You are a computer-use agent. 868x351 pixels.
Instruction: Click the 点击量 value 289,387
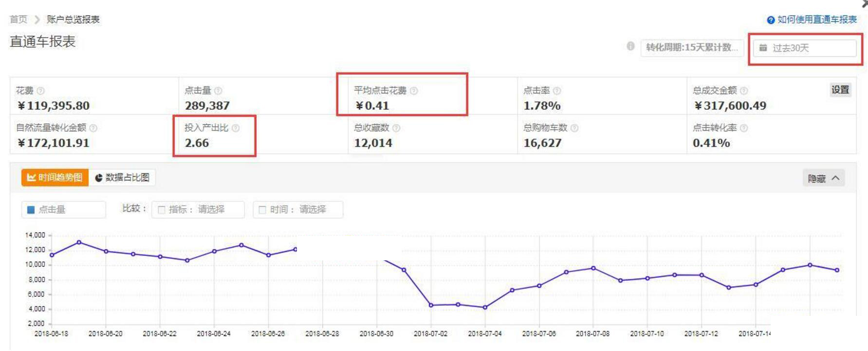tap(207, 106)
